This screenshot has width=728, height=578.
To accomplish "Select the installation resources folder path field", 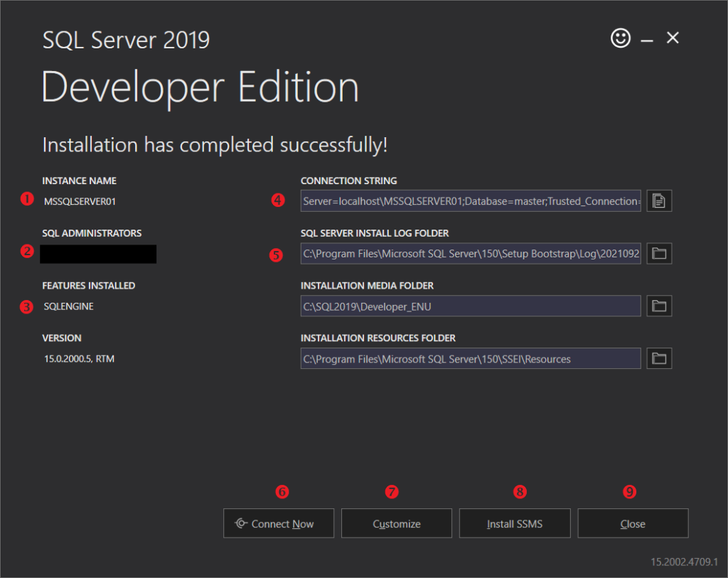I will pyautogui.click(x=471, y=358).
